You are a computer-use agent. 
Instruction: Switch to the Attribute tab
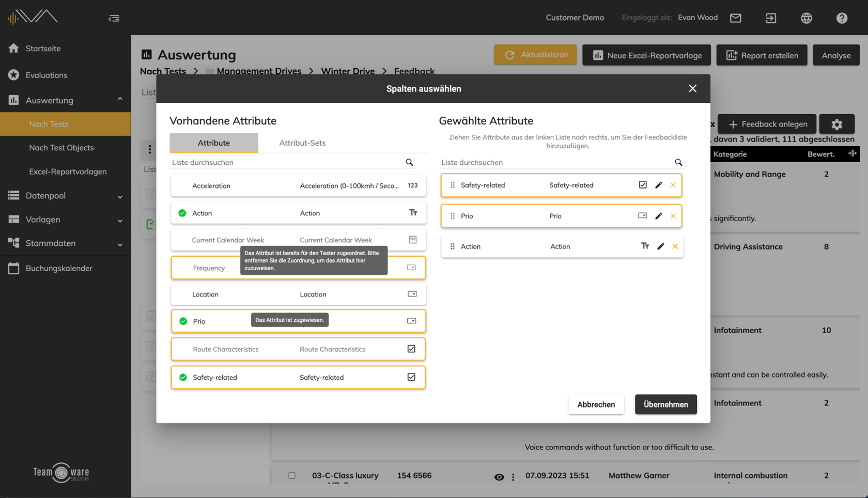click(x=214, y=143)
